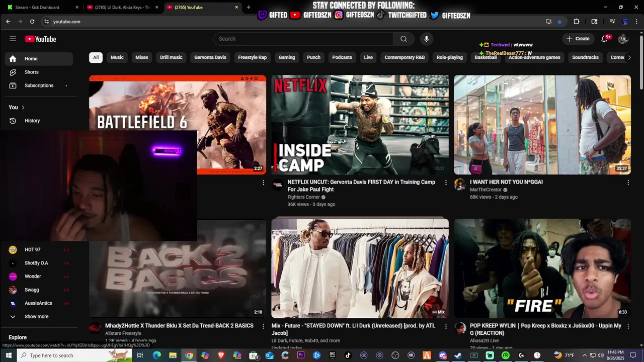Select the Podcasts filter chip
Viewport: 644px width, 362px height.
[342, 57]
